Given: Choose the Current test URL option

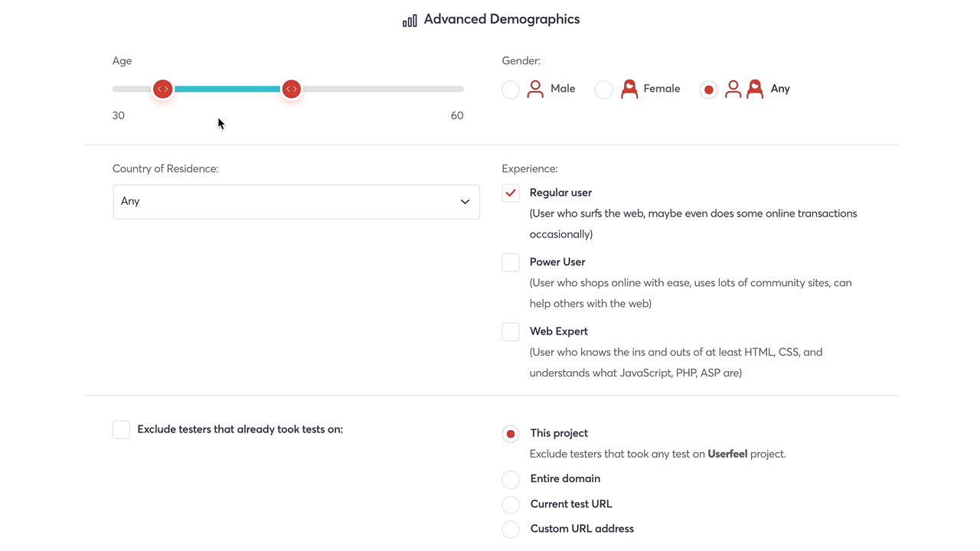Looking at the screenshot, I should (511, 504).
